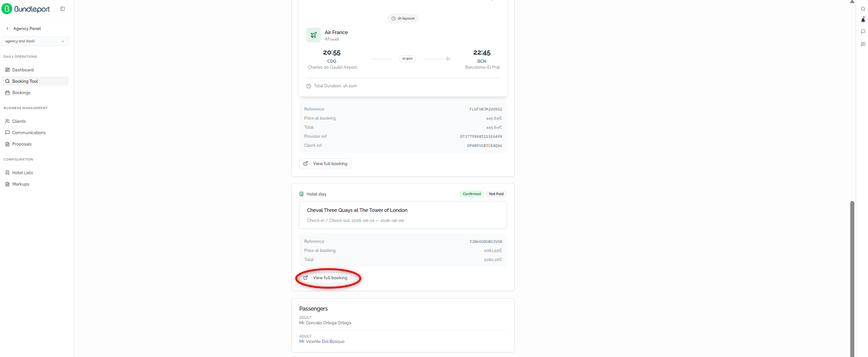
Task: Select Booking Tool in the sidebar
Action: (x=35, y=81)
